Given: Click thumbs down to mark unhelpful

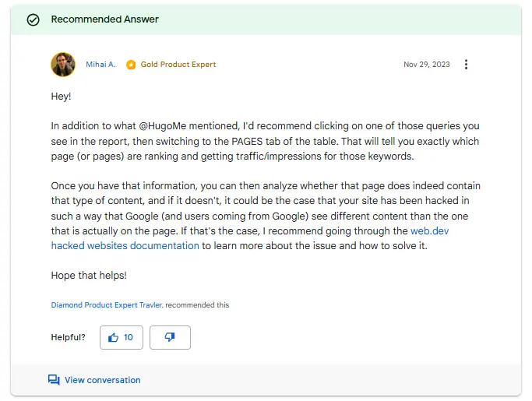Looking at the screenshot, I should click(x=170, y=337).
